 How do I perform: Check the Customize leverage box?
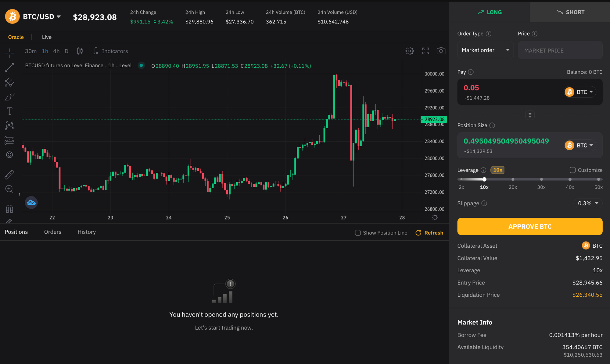tap(572, 170)
